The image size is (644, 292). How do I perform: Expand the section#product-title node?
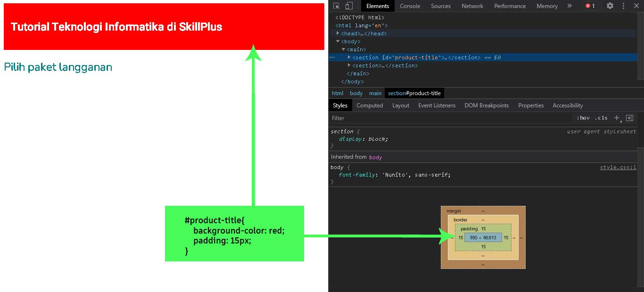[x=349, y=57]
